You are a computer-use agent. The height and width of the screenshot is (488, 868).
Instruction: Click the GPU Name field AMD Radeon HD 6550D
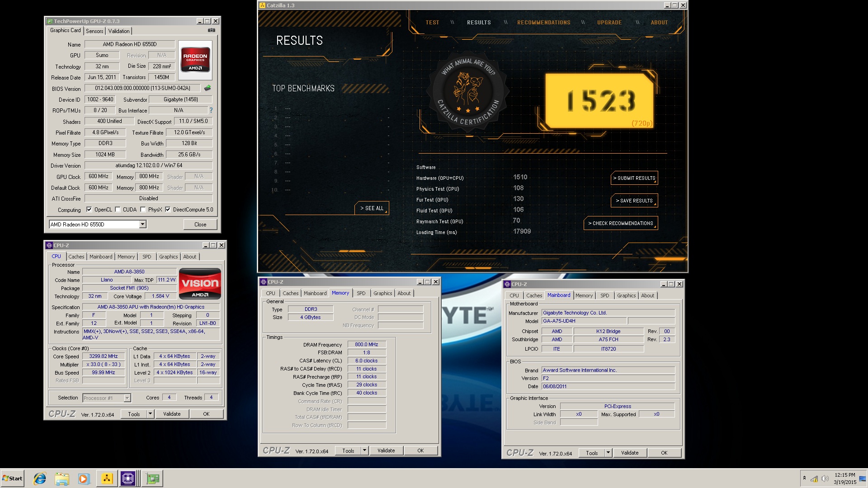tap(130, 44)
